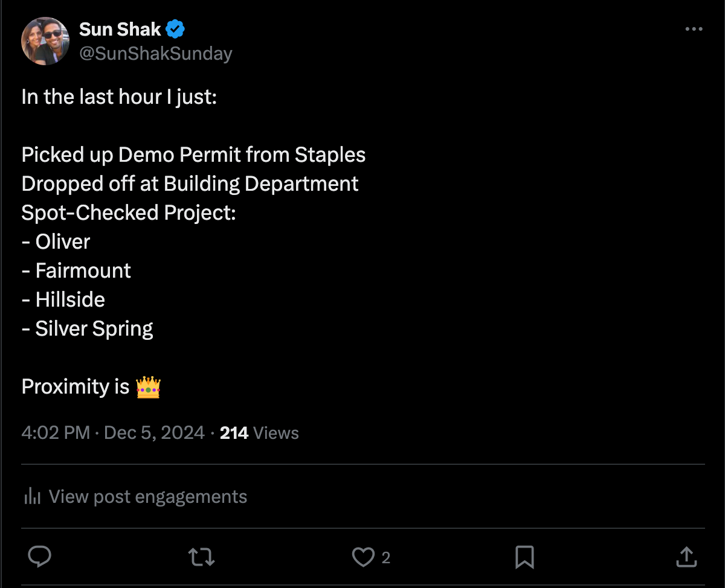Click the like count number 2
The height and width of the screenshot is (588, 725).
(385, 557)
